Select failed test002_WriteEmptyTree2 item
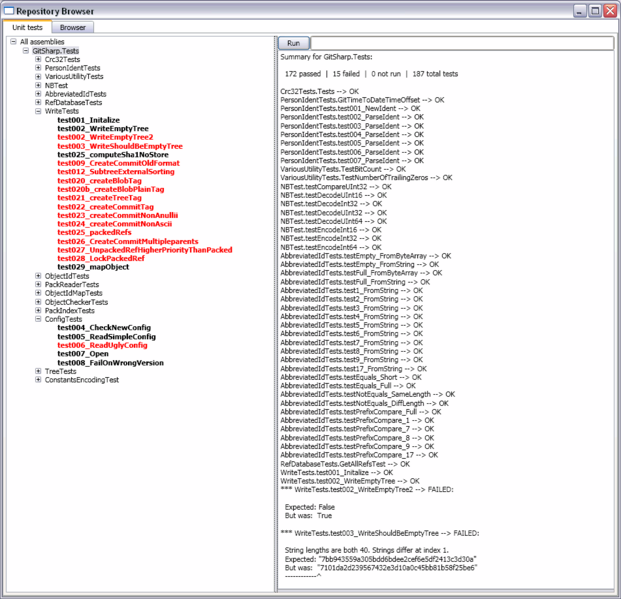Screen dimensions: 621x599 pyautogui.click(x=105, y=137)
